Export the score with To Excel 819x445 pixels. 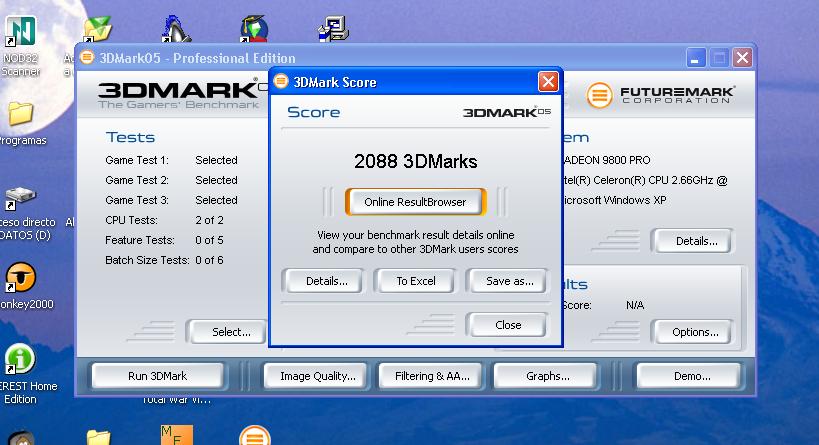[416, 281]
